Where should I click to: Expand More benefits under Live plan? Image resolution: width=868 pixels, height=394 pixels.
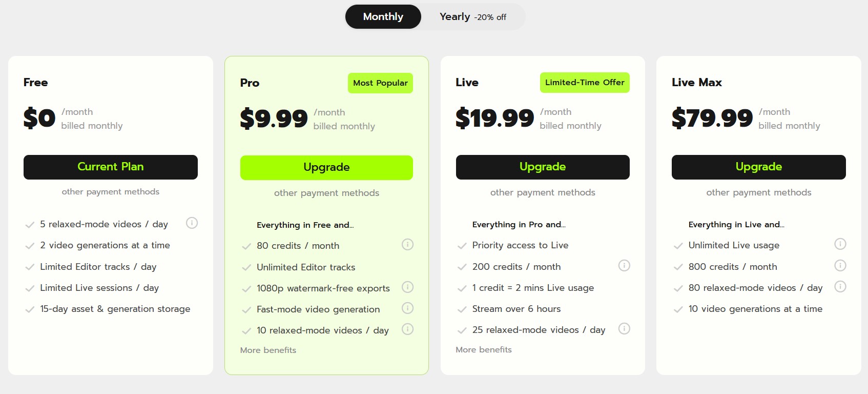tap(484, 350)
